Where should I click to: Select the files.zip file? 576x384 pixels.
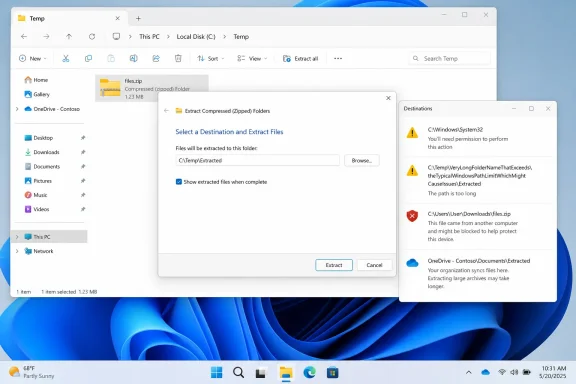click(152, 88)
